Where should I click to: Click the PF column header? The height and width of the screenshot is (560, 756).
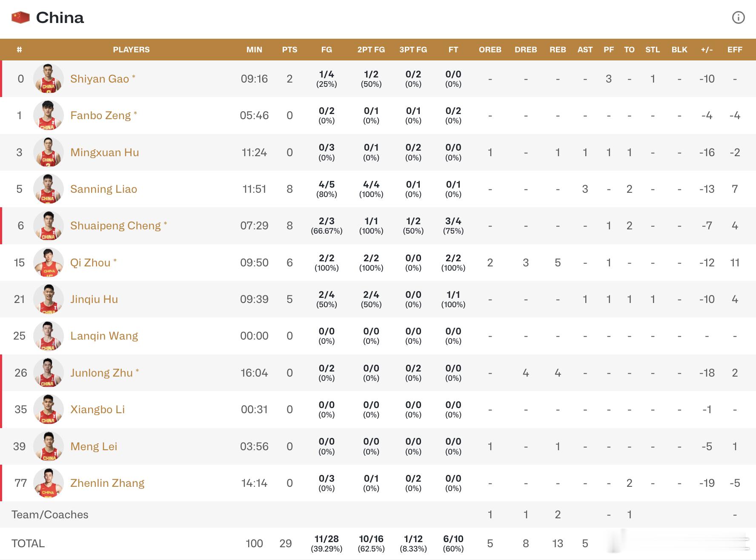point(609,50)
